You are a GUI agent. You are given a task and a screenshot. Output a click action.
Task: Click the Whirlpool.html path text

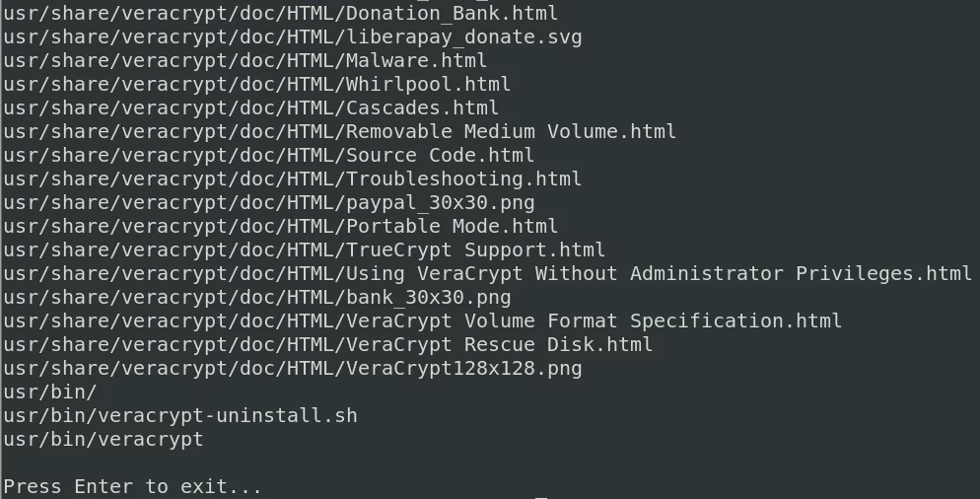point(257,85)
